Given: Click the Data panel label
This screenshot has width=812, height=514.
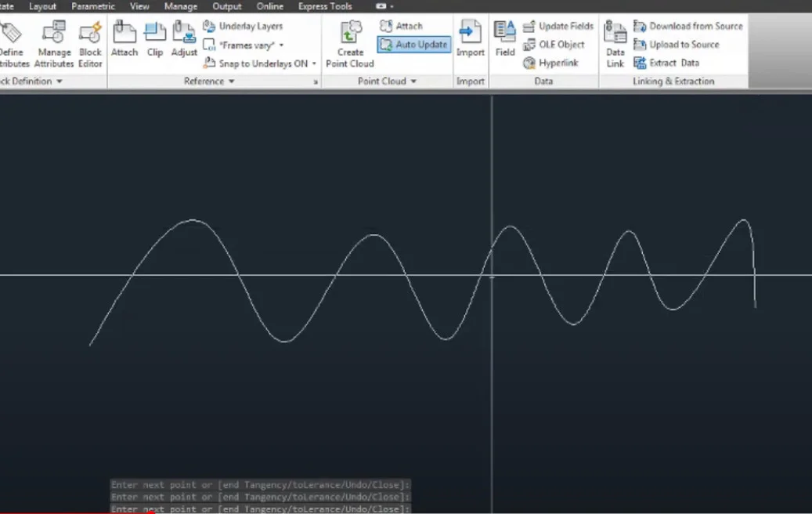Looking at the screenshot, I should pos(543,81).
